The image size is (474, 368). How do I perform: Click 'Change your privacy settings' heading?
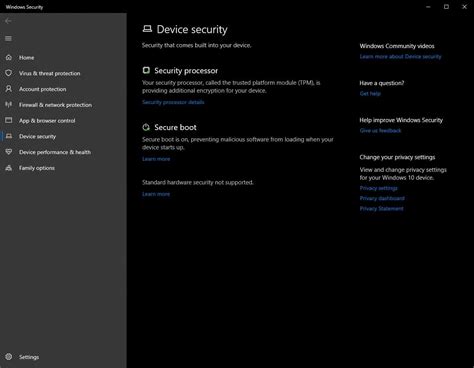pyautogui.click(x=397, y=157)
